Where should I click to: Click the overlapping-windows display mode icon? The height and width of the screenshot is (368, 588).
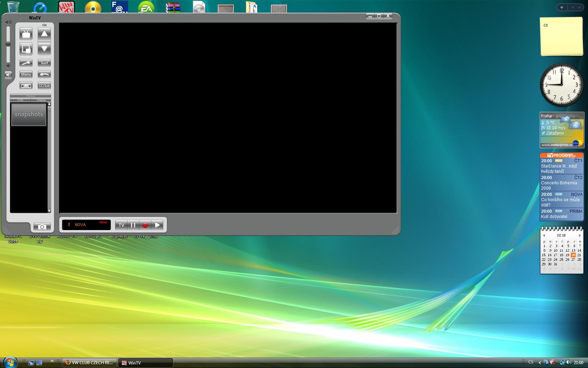tap(26, 49)
